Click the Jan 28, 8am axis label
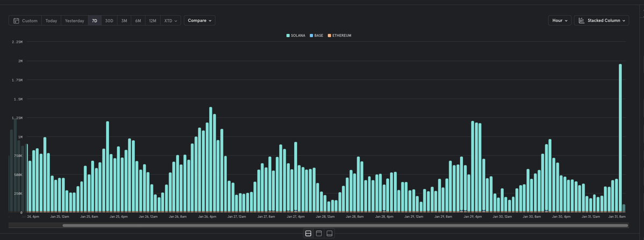Screen dimensions: 644x240 click(x=354, y=217)
